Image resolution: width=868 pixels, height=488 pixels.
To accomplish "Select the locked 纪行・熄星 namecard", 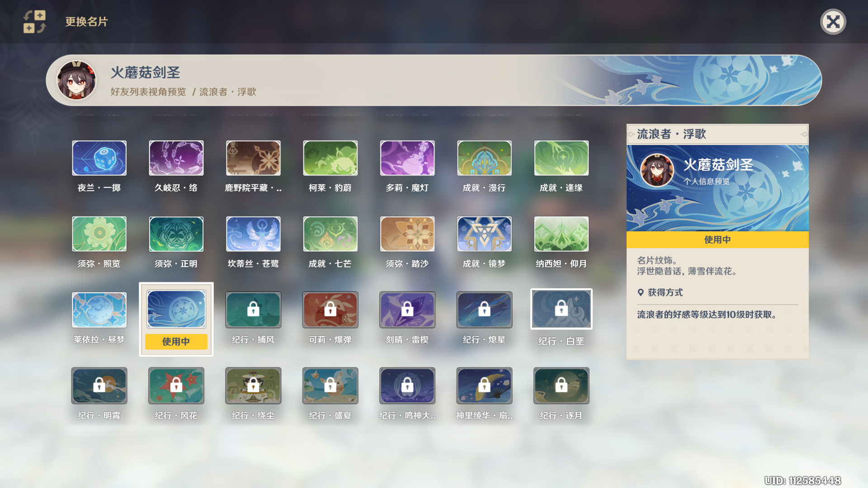I will (x=484, y=310).
